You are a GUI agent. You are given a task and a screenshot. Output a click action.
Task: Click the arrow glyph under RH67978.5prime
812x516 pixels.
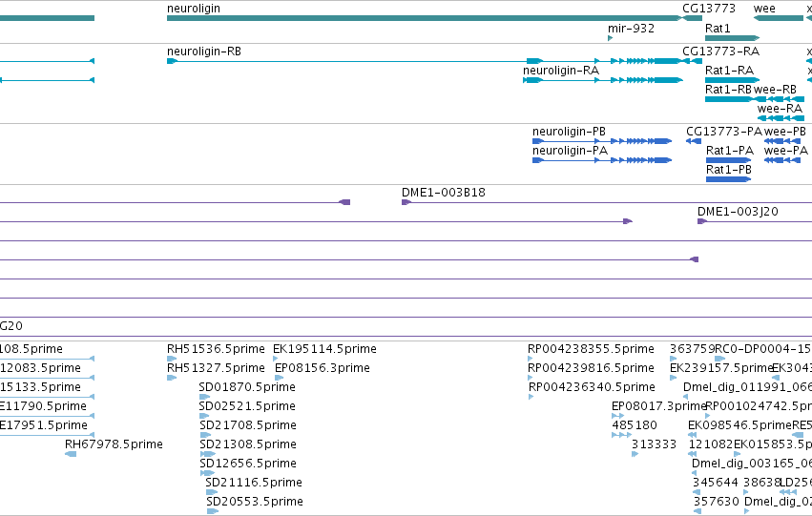click(x=71, y=454)
